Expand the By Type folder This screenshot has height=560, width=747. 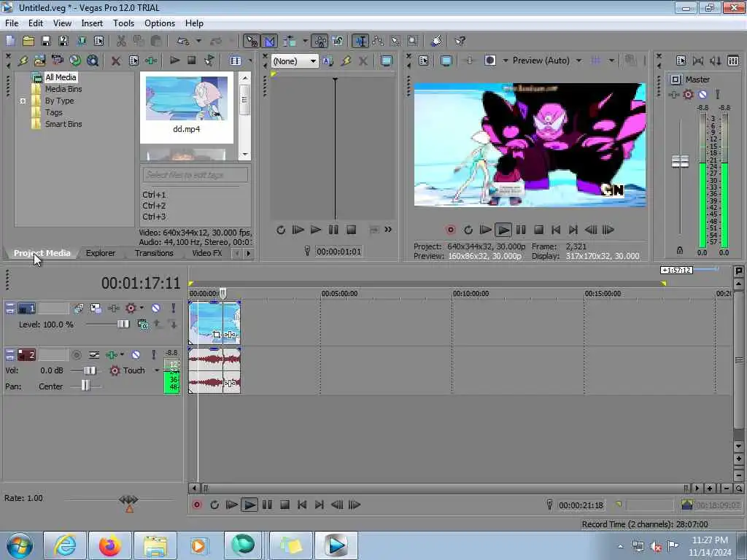click(x=23, y=101)
